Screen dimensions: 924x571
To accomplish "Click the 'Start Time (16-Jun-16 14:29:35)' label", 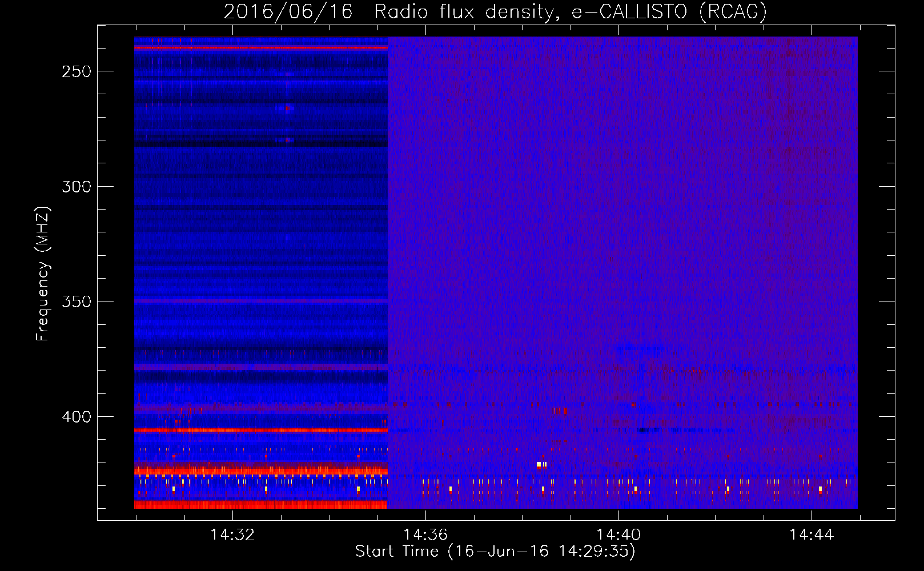I will tap(495, 552).
